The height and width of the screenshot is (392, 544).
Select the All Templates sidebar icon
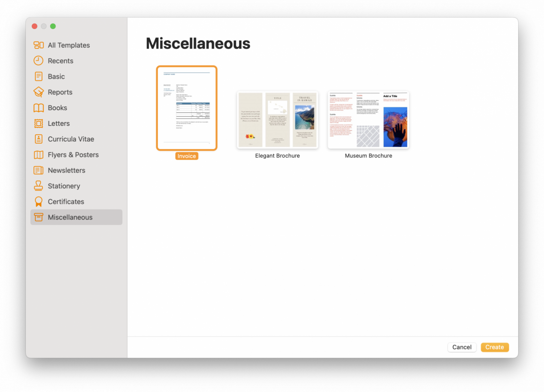tap(38, 45)
